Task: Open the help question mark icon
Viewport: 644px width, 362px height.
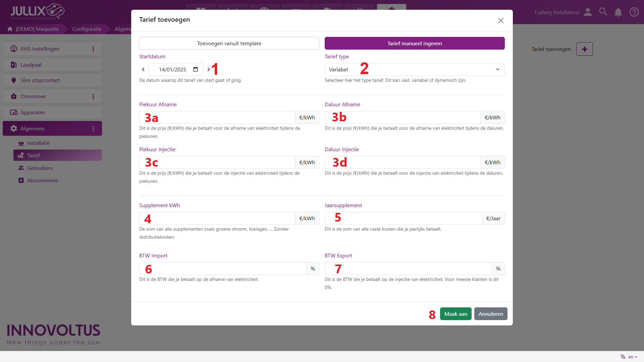Action: [634, 12]
